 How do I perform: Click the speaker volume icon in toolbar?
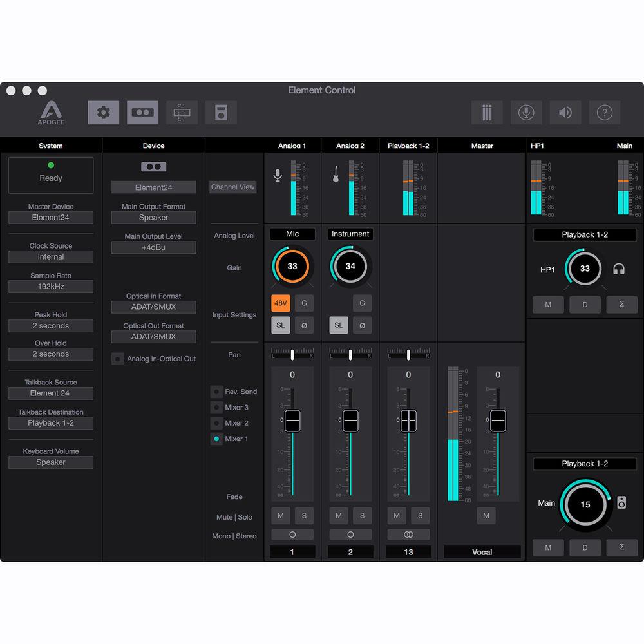[x=565, y=113]
